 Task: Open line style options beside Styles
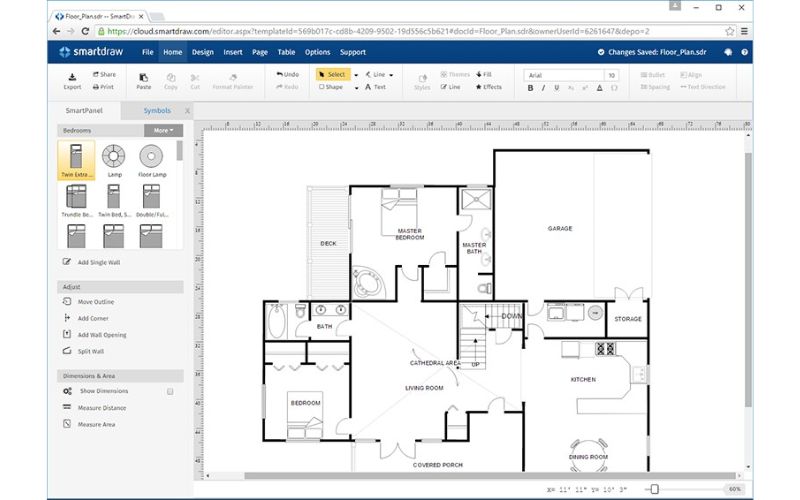click(451, 87)
